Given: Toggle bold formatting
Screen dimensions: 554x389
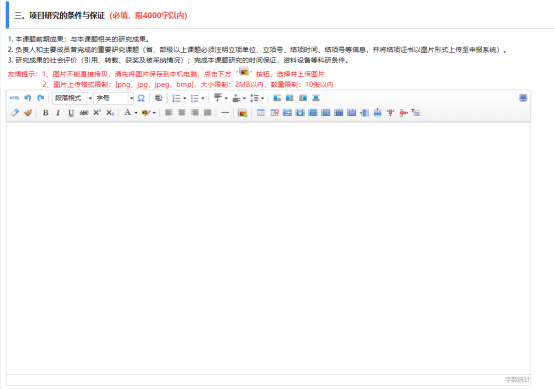Looking at the screenshot, I should 46,113.
